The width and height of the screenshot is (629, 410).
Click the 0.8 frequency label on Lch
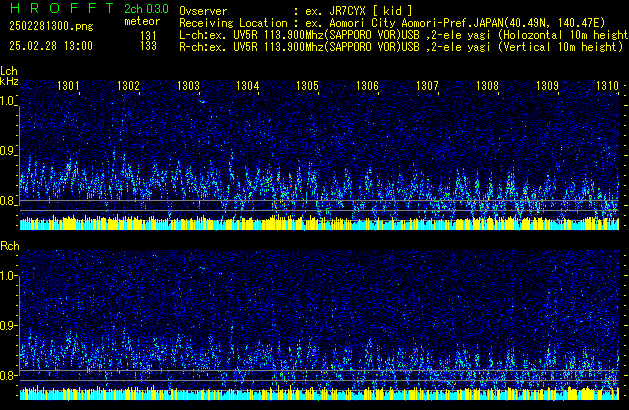coord(7,201)
